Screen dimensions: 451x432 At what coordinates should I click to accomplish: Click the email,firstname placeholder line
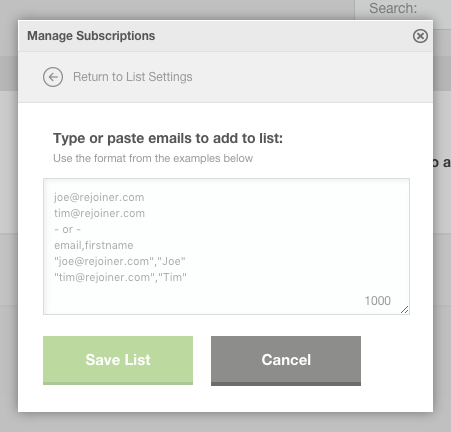(x=94, y=245)
